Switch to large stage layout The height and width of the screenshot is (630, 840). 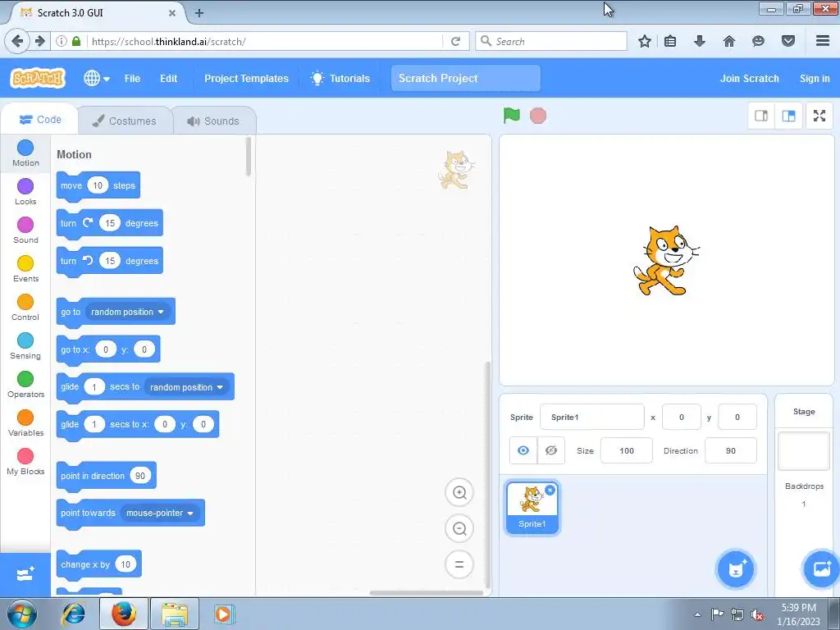click(x=788, y=116)
